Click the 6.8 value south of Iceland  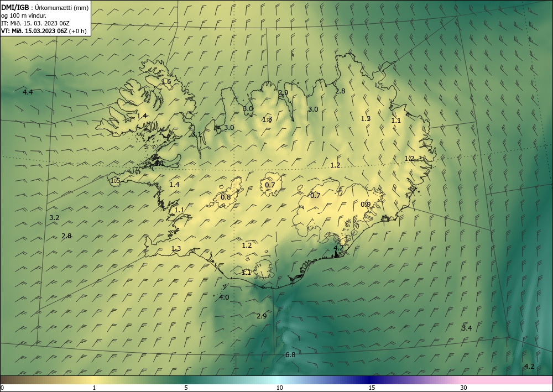coord(290,355)
